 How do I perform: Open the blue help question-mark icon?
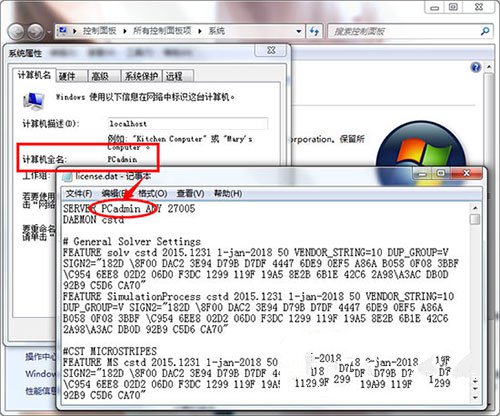[476, 67]
